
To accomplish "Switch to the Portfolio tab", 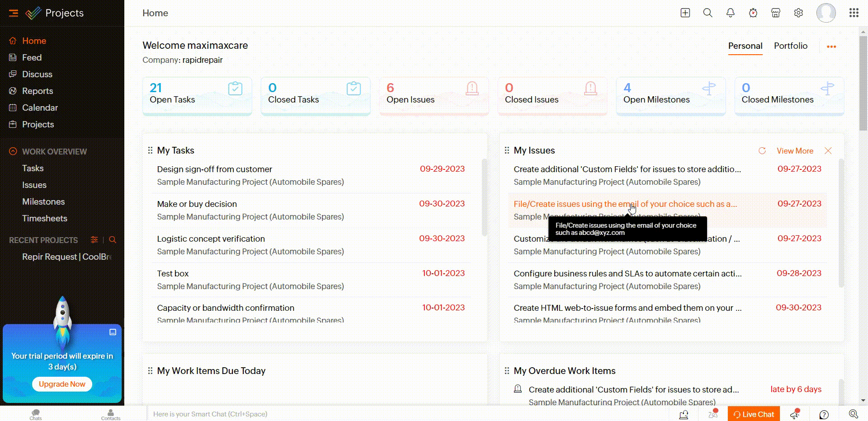I will [x=790, y=46].
